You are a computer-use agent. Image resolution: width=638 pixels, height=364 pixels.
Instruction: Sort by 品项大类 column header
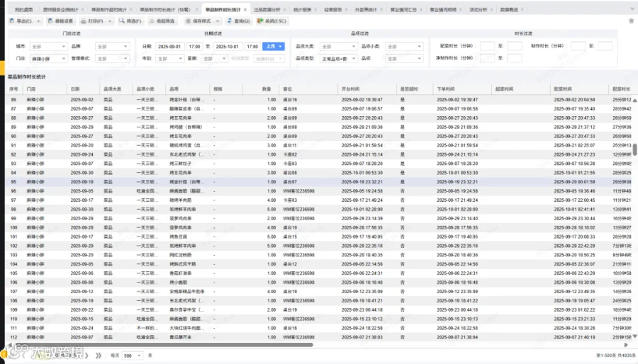point(116,89)
